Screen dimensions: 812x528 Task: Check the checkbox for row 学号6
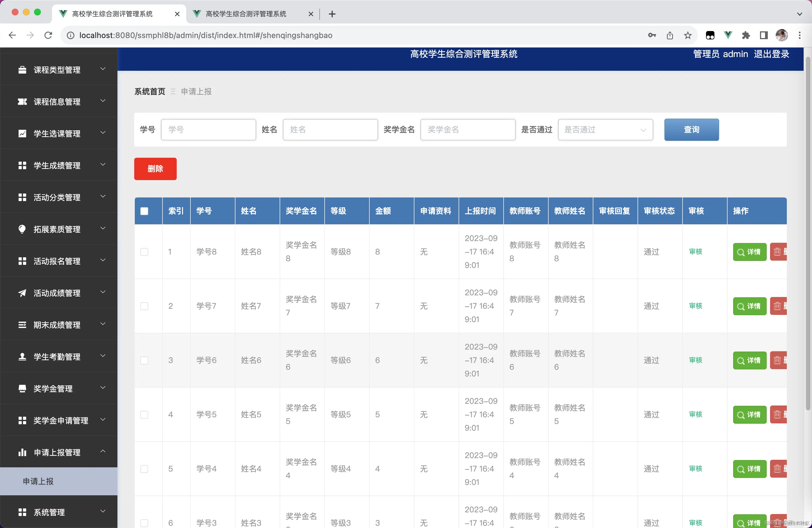point(144,360)
